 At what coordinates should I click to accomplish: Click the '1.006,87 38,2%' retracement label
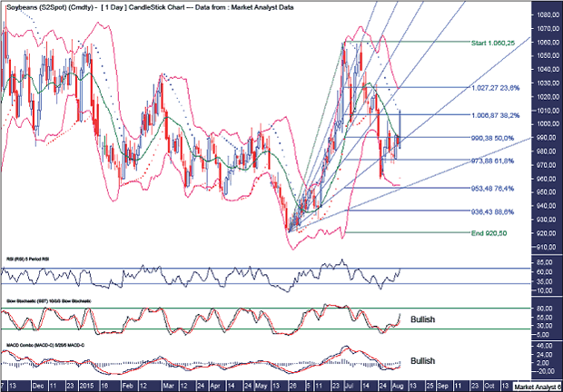[x=495, y=115]
